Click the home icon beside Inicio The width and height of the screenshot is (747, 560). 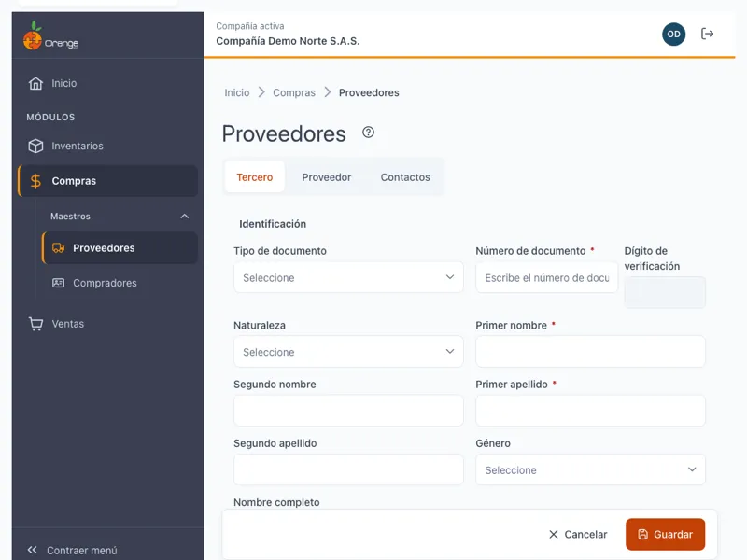[35, 83]
